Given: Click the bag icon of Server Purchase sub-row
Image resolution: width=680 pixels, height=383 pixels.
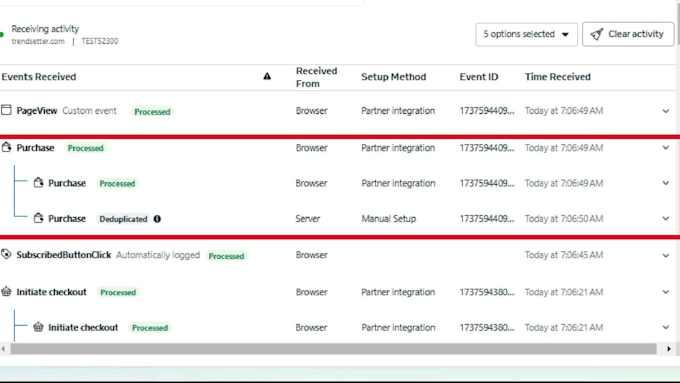Looking at the screenshot, I should coord(39,218).
